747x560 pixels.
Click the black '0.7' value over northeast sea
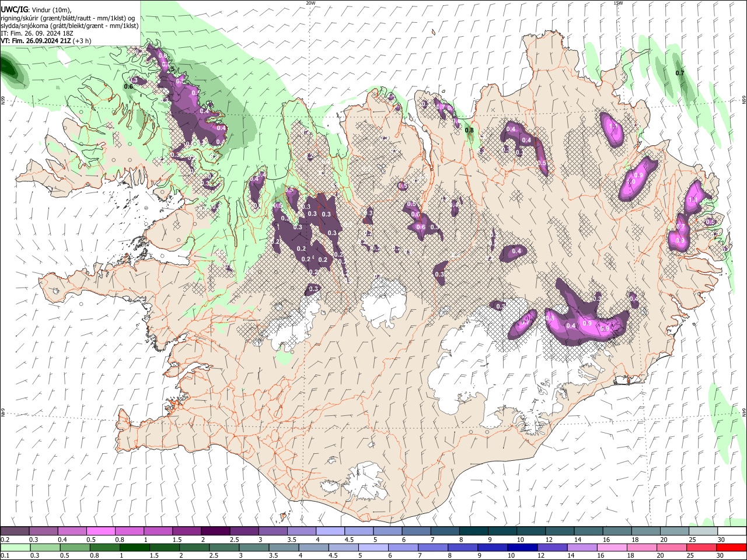tap(680, 73)
